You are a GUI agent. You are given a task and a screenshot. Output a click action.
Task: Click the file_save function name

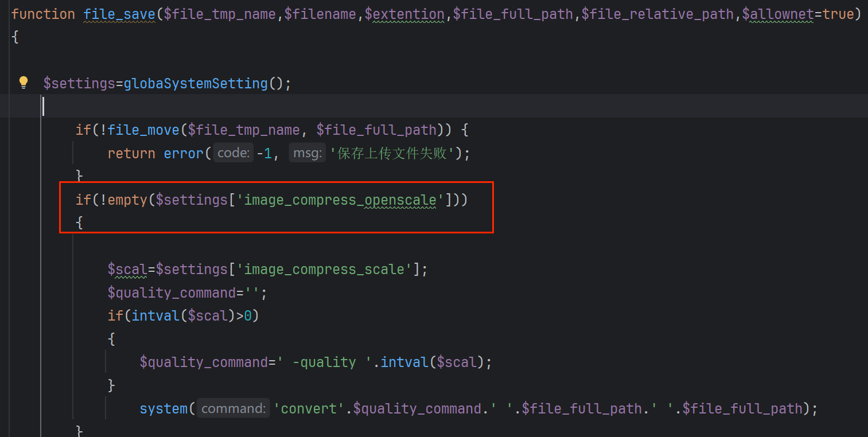click(x=119, y=14)
